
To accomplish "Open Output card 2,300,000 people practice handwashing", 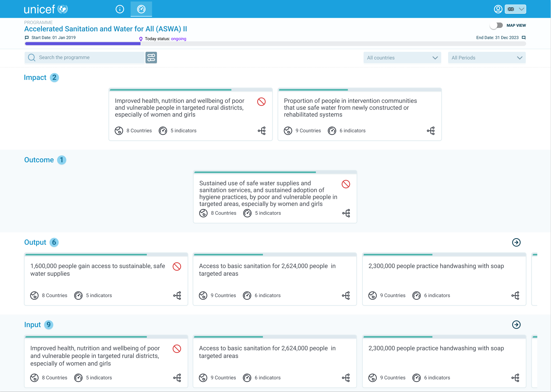I will (x=444, y=279).
